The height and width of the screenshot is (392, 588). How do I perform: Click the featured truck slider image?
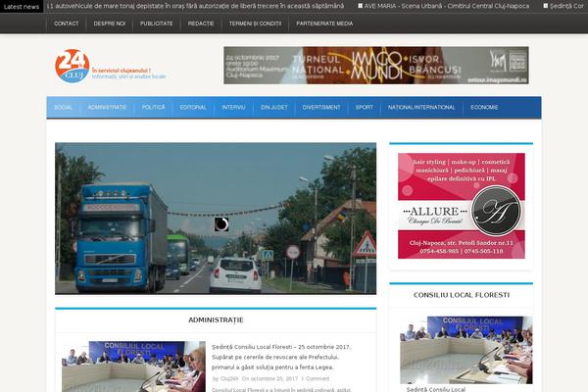216,219
